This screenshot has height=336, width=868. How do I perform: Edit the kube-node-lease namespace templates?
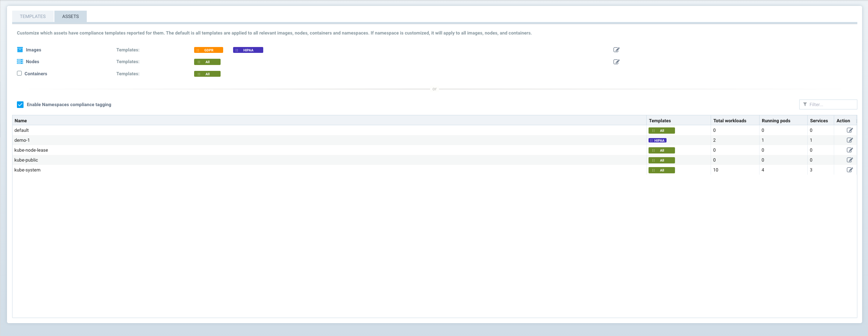(850, 150)
